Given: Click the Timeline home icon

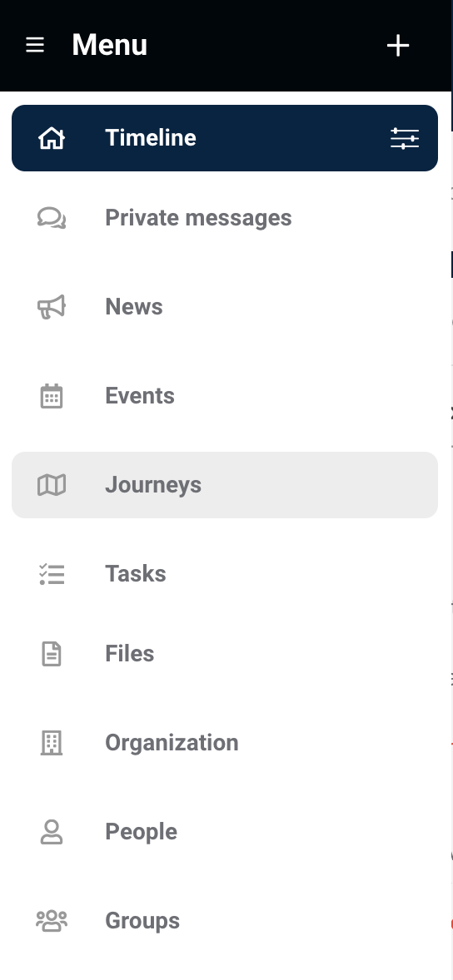Looking at the screenshot, I should (x=52, y=138).
